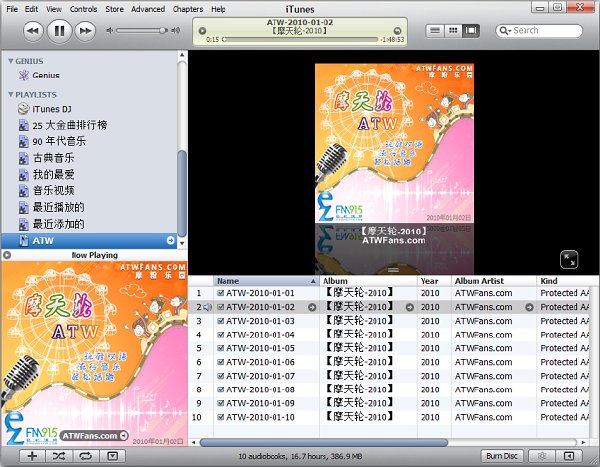
Task: Open the View menu
Action: [54, 9]
